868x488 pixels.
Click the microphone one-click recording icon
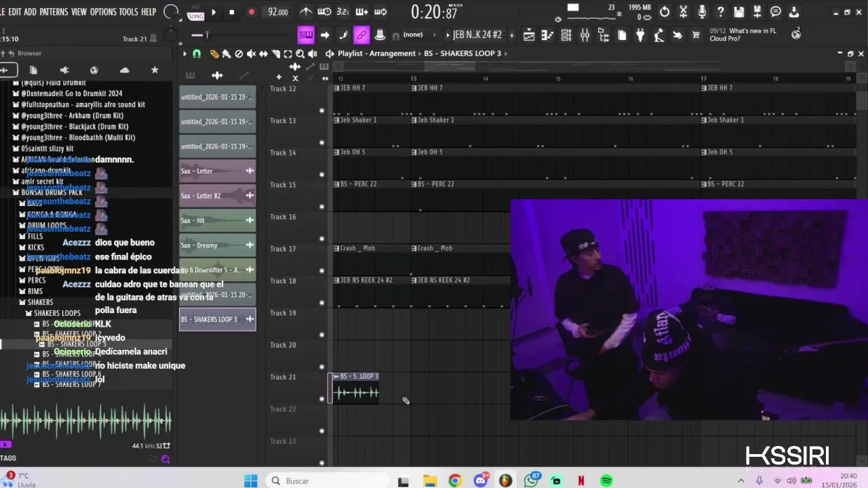[x=702, y=12]
